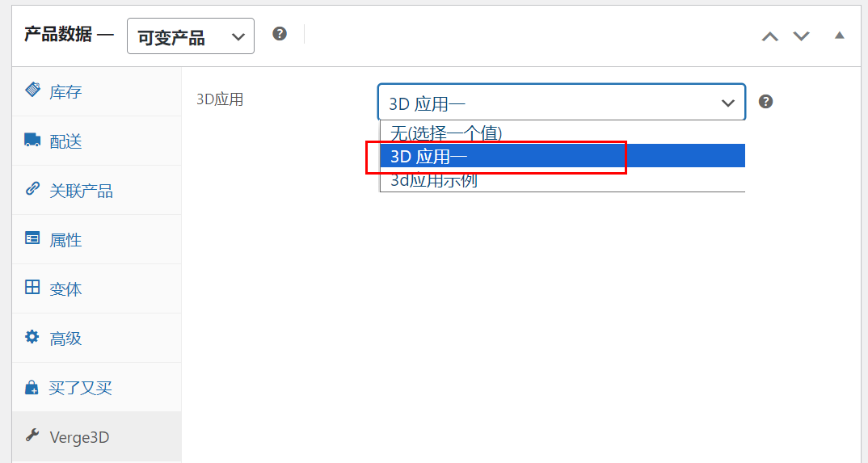
Task: Click help icon beside product type dropdown
Action: pyautogui.click(x=280, y=34)
